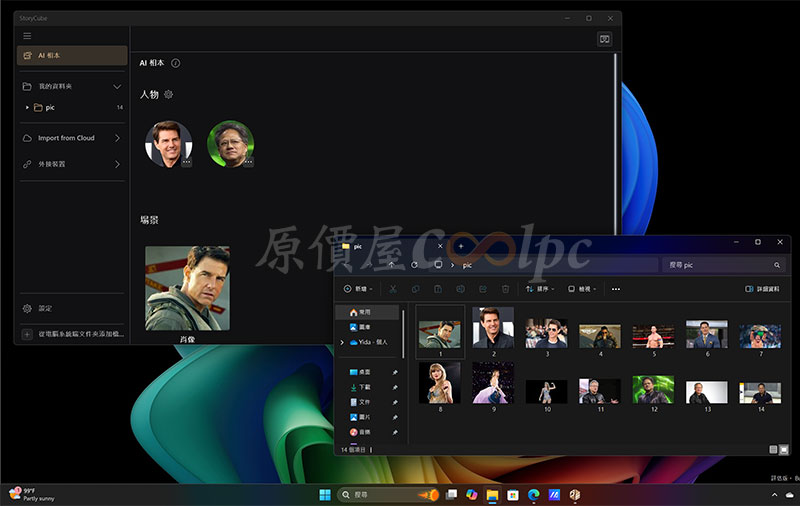The height and width of the screenshot is (506, 800).
Task: Open the see more dots in Explorer toolbar
Action: 616,289
